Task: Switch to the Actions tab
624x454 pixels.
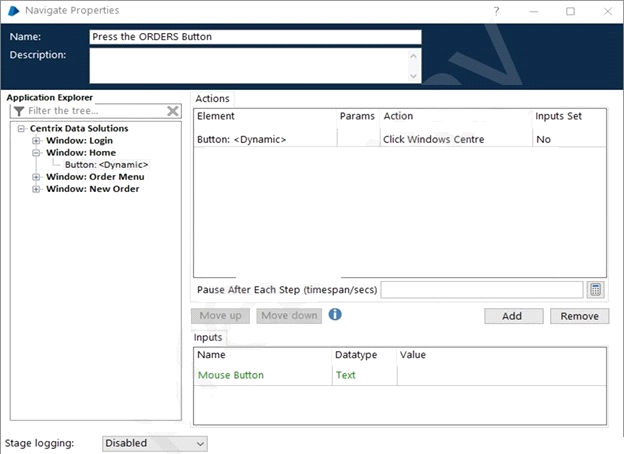Action: click(212, 99)
